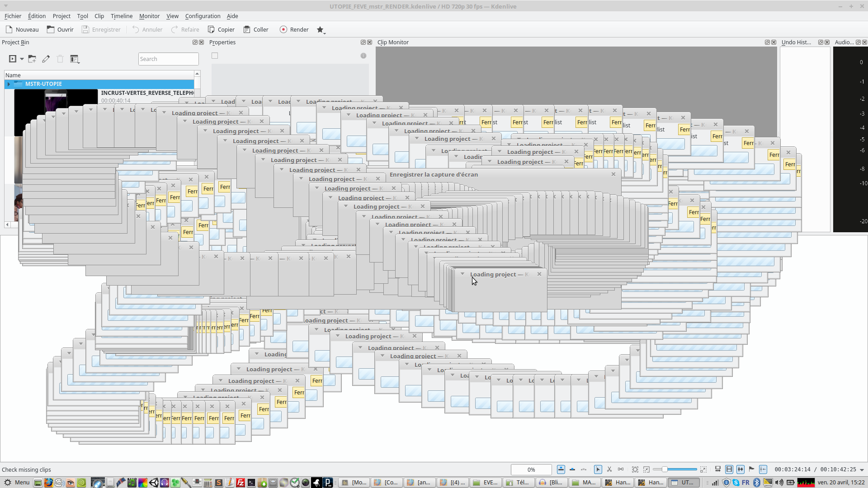
Task: Open the Monitor menu
Action: [149, 16]
